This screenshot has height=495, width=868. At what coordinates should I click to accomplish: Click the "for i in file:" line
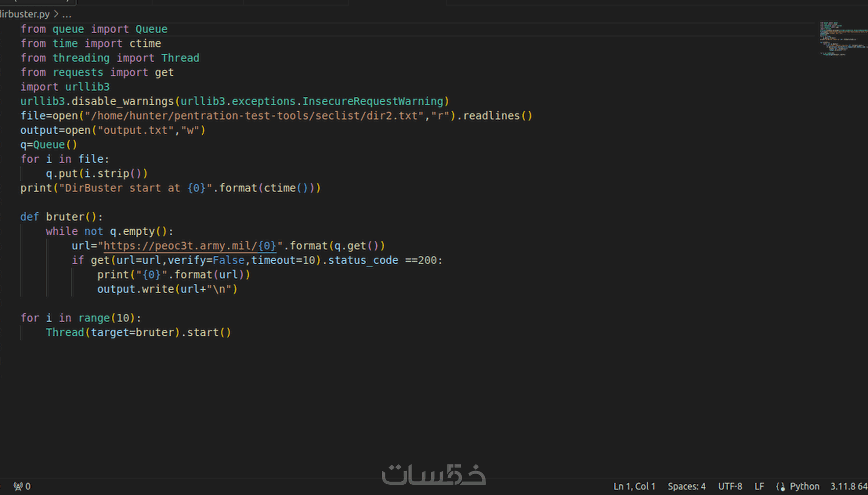point(65,159)
